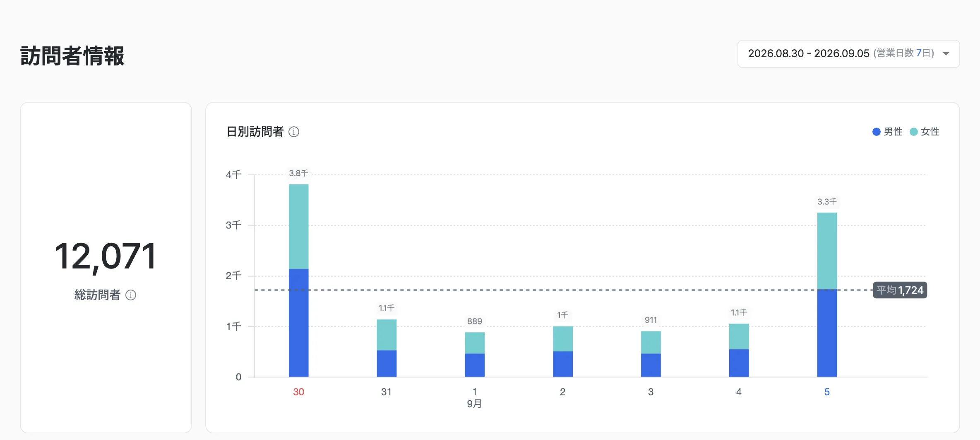Click the info icon next to 日別訪問者

294,132
